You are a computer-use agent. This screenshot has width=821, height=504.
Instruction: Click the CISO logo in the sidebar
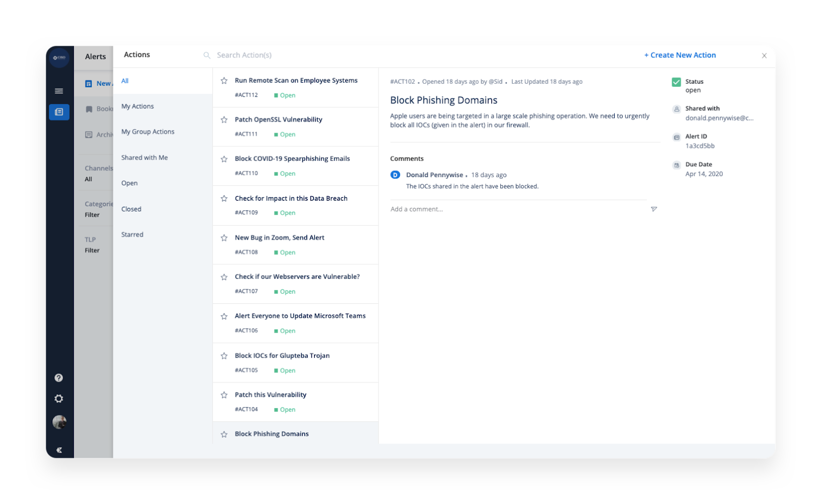pos(60,57)
